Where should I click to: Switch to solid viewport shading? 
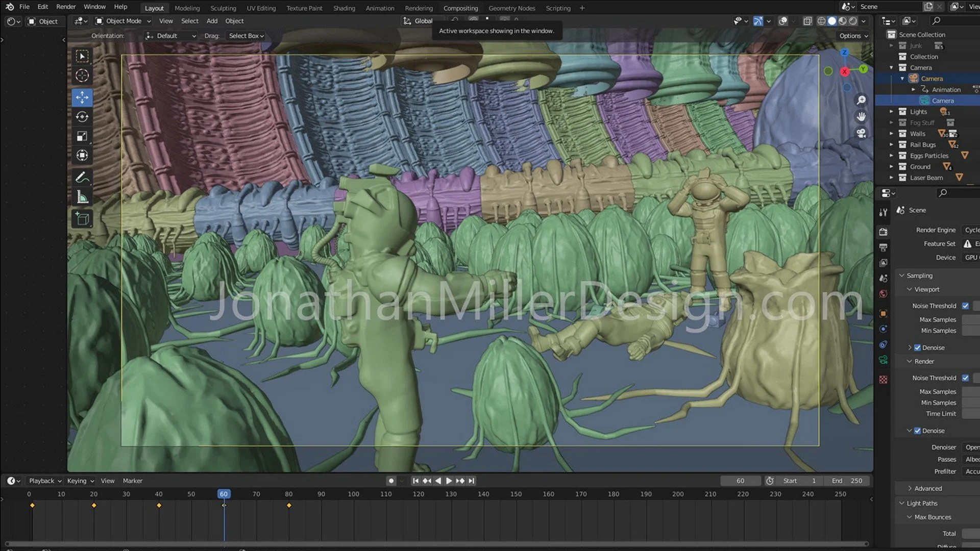[x=832, y=21]
